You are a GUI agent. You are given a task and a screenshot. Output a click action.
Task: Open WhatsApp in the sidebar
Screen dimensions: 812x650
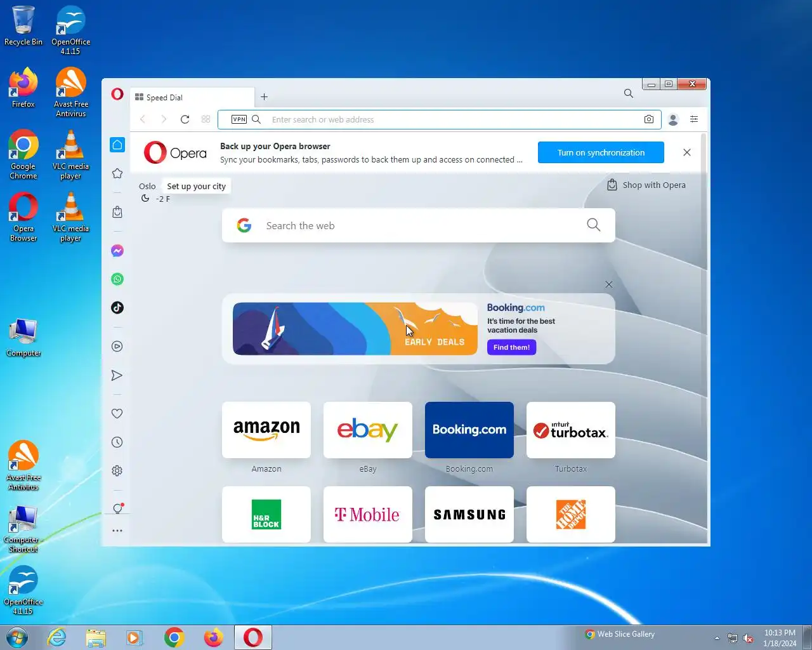click(x=117, y=279)
